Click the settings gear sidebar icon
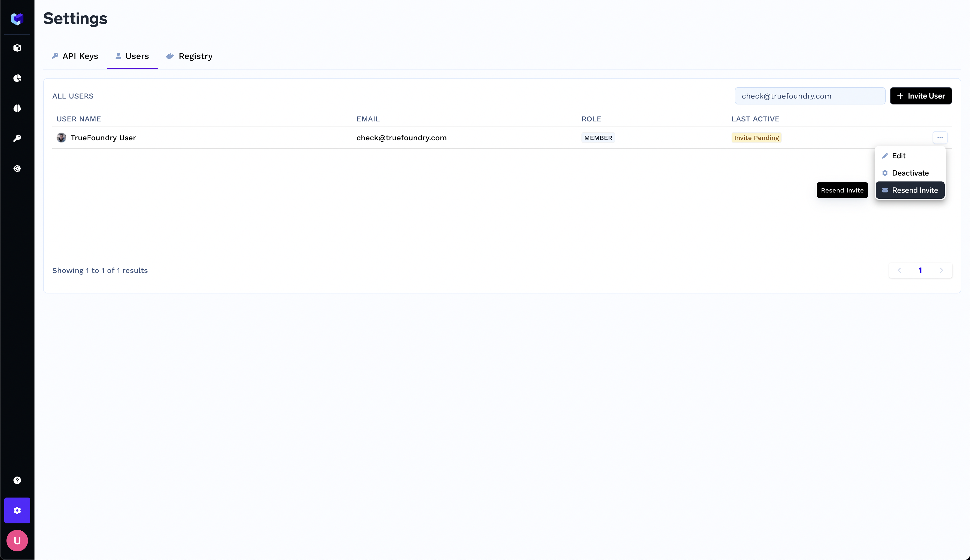Image resolution: width=970 pixels, height=560 pixels. 17,510
